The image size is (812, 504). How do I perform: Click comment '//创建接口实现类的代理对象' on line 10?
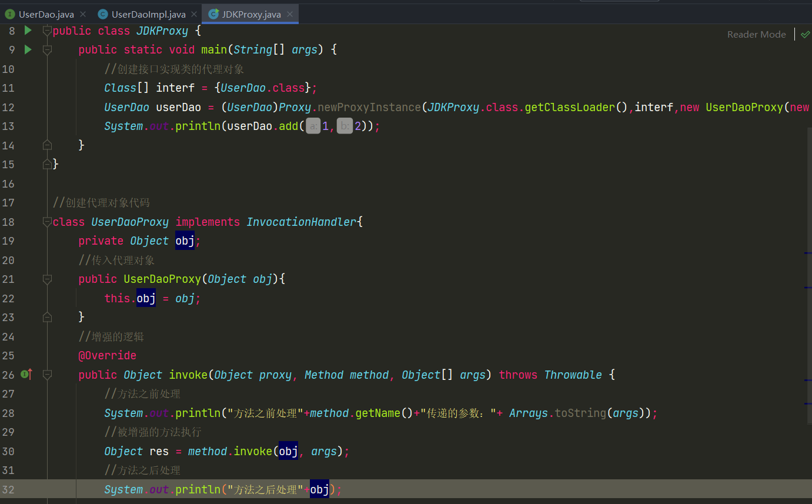pos(174,69)
